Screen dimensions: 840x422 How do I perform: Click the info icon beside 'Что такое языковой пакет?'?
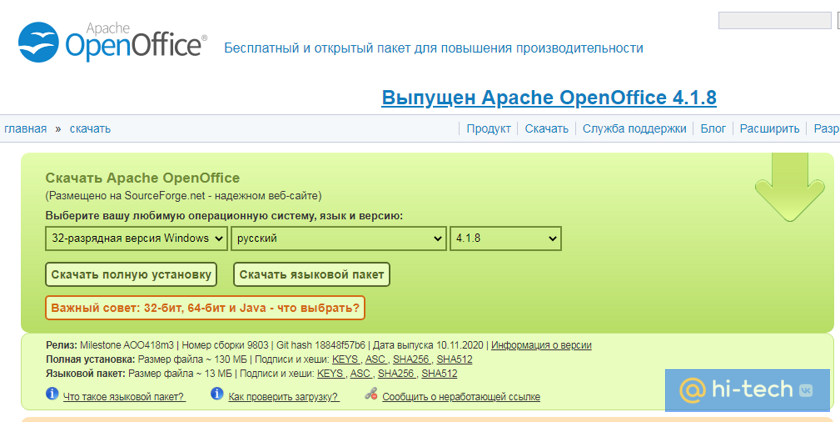tap(52, 394)
